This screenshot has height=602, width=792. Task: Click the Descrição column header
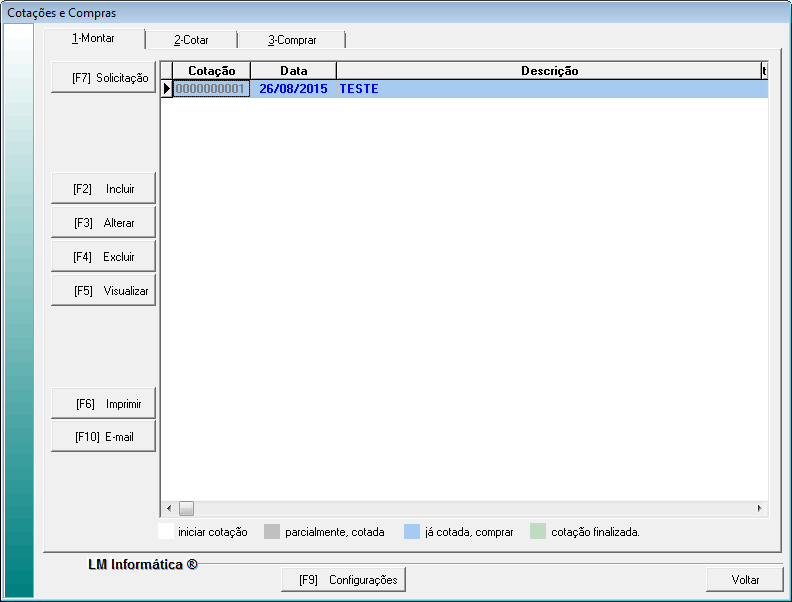click(548, 71)
